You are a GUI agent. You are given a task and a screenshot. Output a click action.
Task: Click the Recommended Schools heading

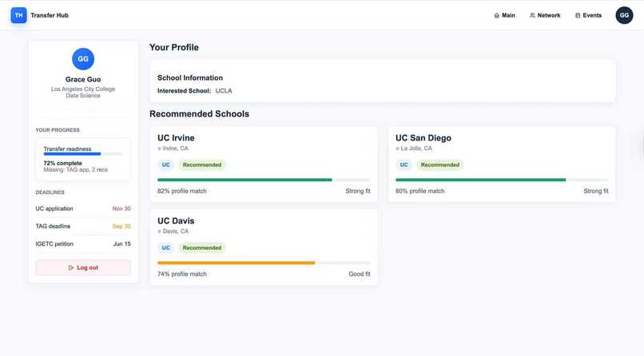pyautogui.click(x=199, y=113)
